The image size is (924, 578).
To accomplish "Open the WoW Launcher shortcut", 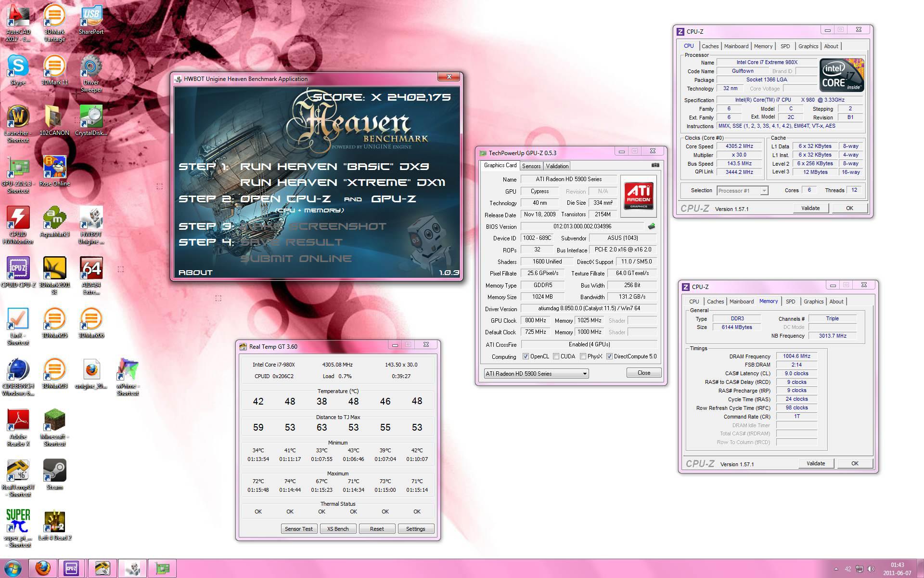I will [x=18, y=124].
